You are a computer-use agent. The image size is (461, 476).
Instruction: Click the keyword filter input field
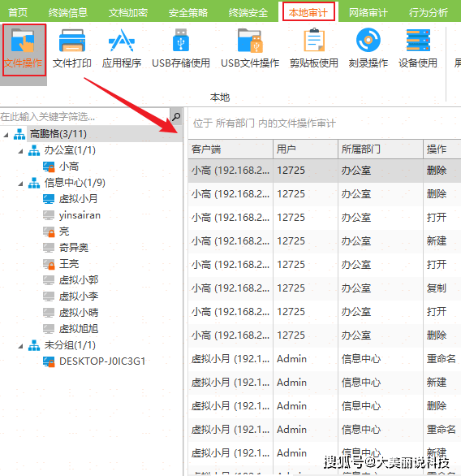pos(84,117)
